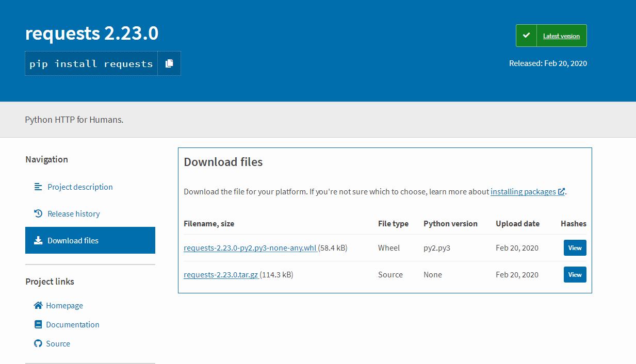
Task: Open the Latest version link
Action: 561,36
